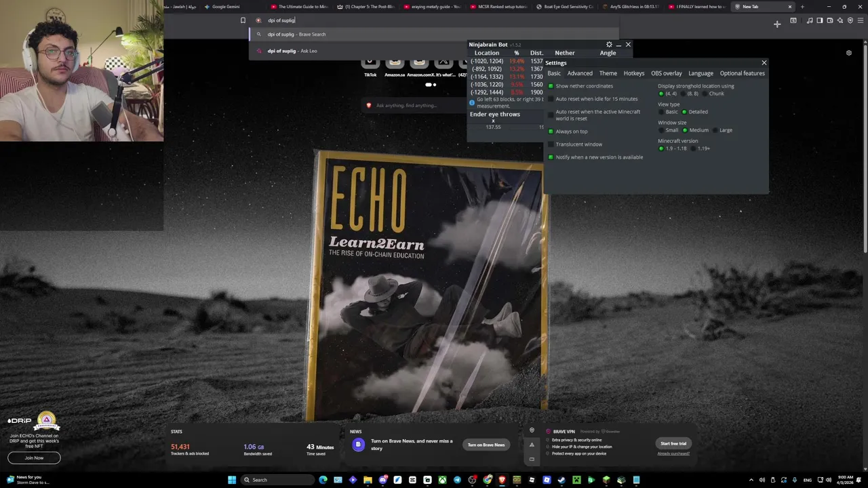Select Small window size
868x488 pixels.
(x=668, y=130)
